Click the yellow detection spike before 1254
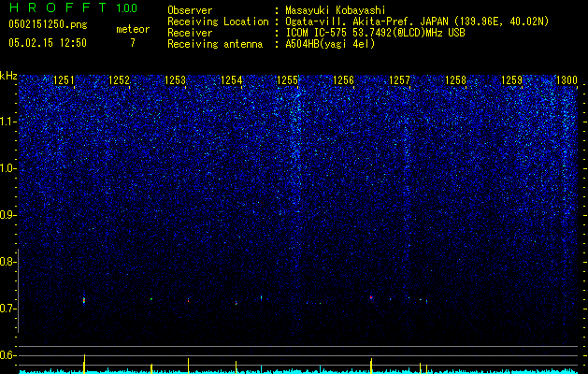The height and width of the screenshot is (374, 588). [x=236, y=367]
